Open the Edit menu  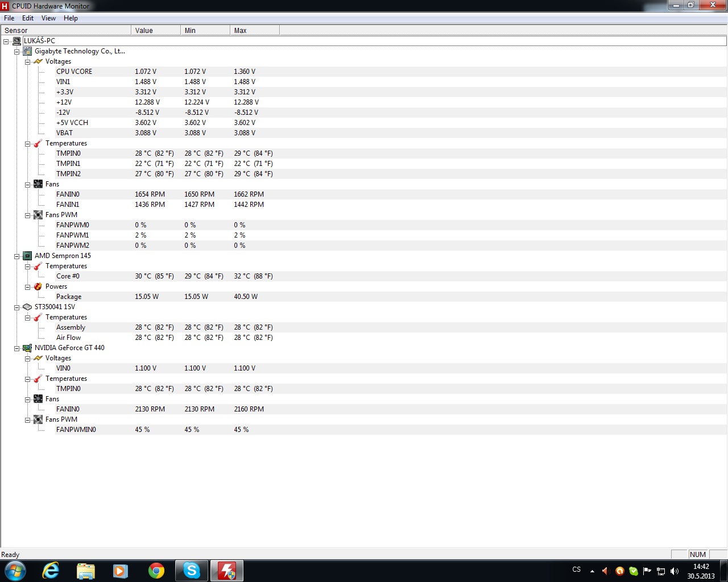[x=28, y=18]
